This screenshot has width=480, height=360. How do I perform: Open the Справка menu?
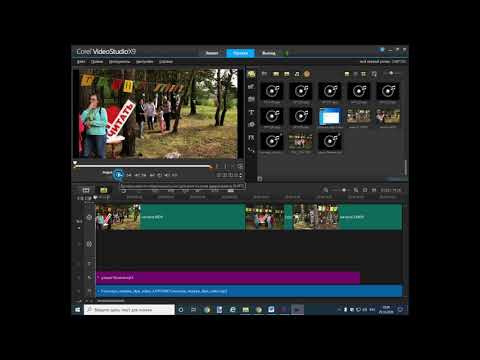pyautogui.click(x=166, y=62)
